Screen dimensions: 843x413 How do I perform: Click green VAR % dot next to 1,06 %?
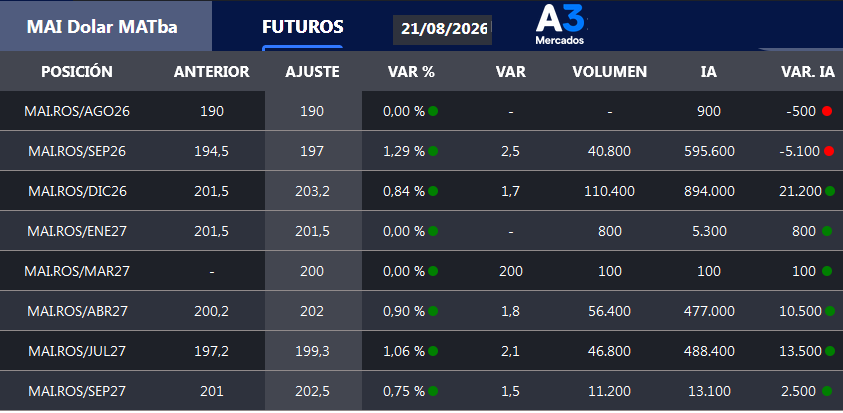pos(433,351)
